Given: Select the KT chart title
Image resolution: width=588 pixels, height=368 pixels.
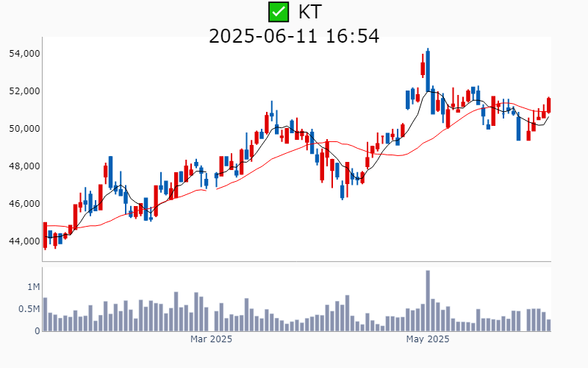Looking at the screenshot, I should [309, 12].
